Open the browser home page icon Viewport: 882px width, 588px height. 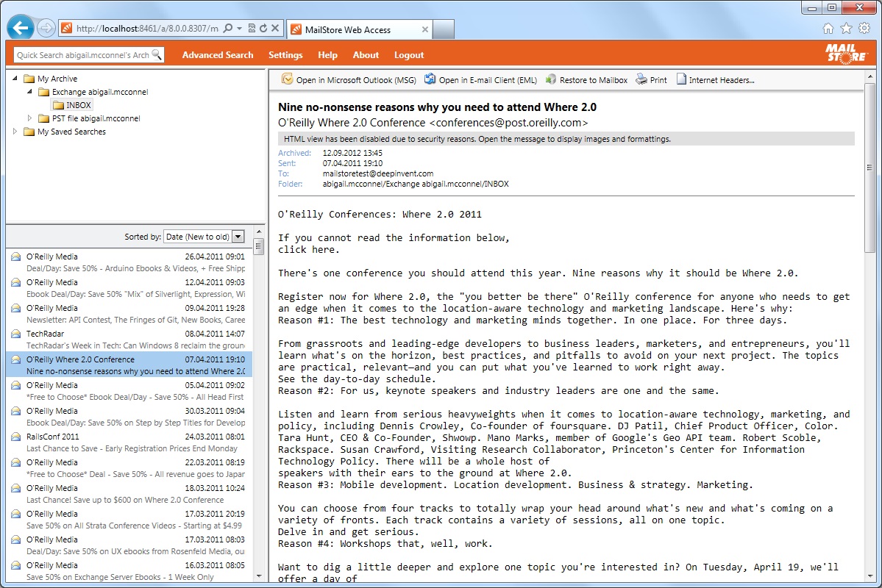coord(828,28)
